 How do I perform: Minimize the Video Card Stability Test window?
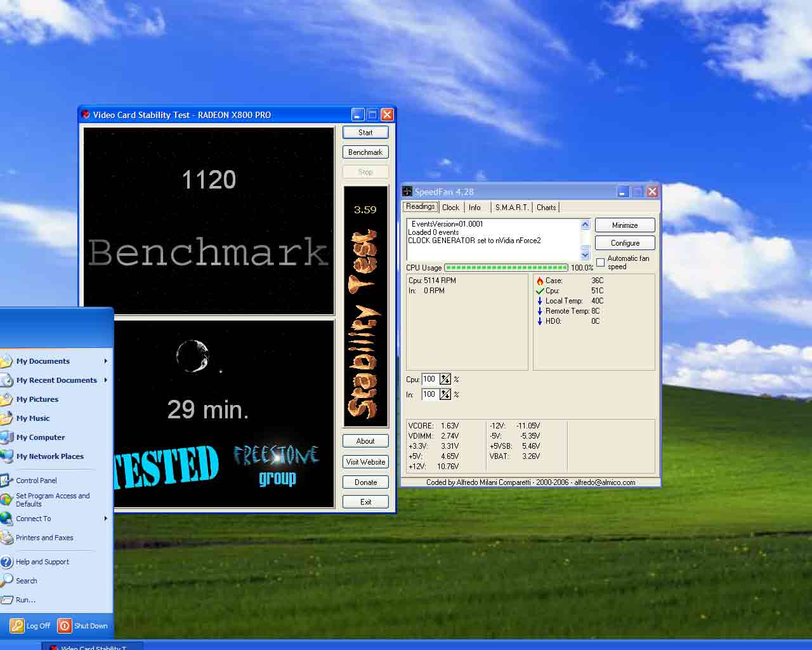pyautogui.click(x=358, y=115)
